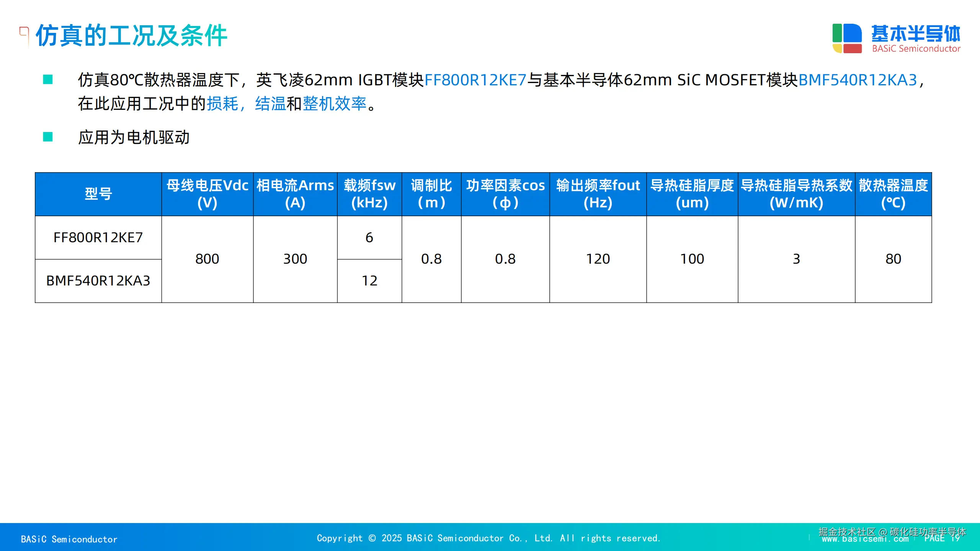Click the 12 kHz carrier frequency cell

[x=369, y=281]
